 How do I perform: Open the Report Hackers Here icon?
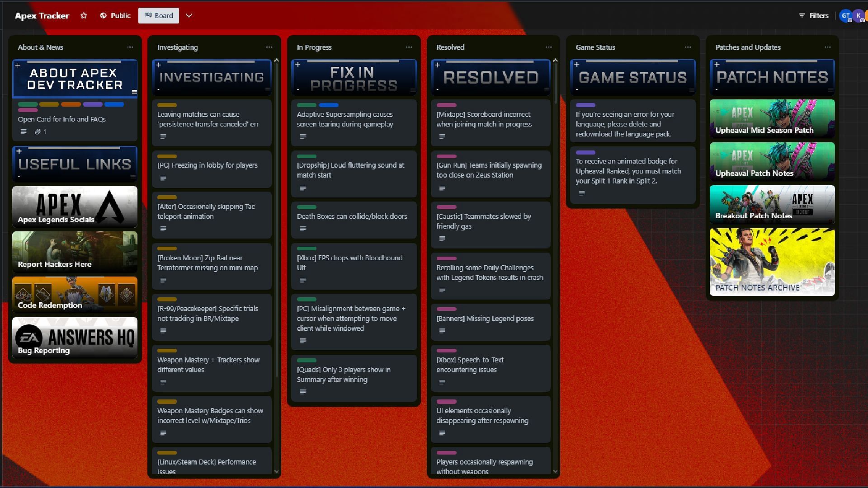[75, 250]
